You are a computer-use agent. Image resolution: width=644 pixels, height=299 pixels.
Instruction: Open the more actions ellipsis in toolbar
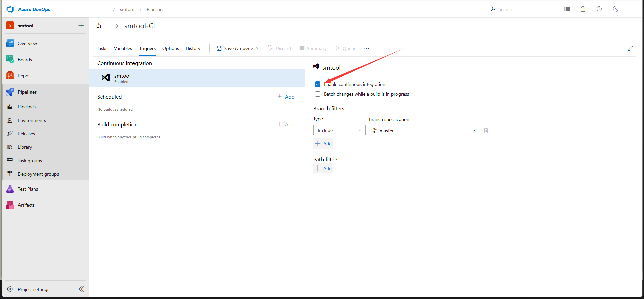click(366, 49)
